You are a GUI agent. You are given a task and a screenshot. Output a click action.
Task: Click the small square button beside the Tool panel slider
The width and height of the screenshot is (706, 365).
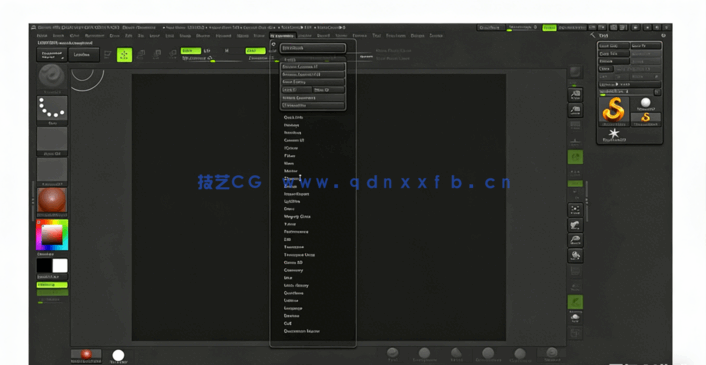pos(657,92)
